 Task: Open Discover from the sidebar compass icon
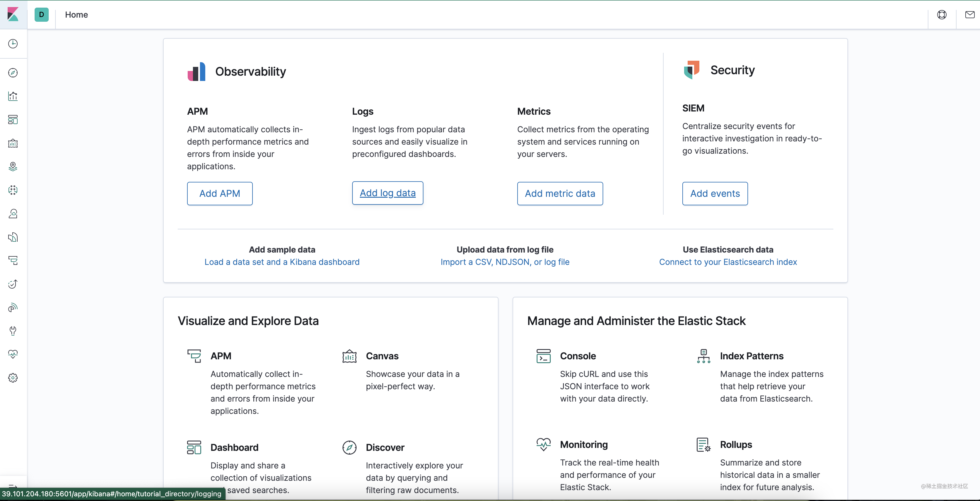tap(13, 72)
